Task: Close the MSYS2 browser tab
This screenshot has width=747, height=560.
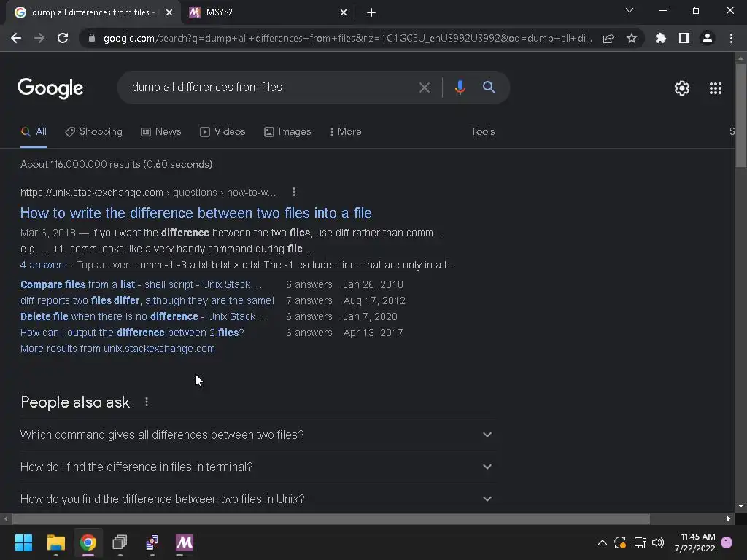Action: (x=344, y=12)
